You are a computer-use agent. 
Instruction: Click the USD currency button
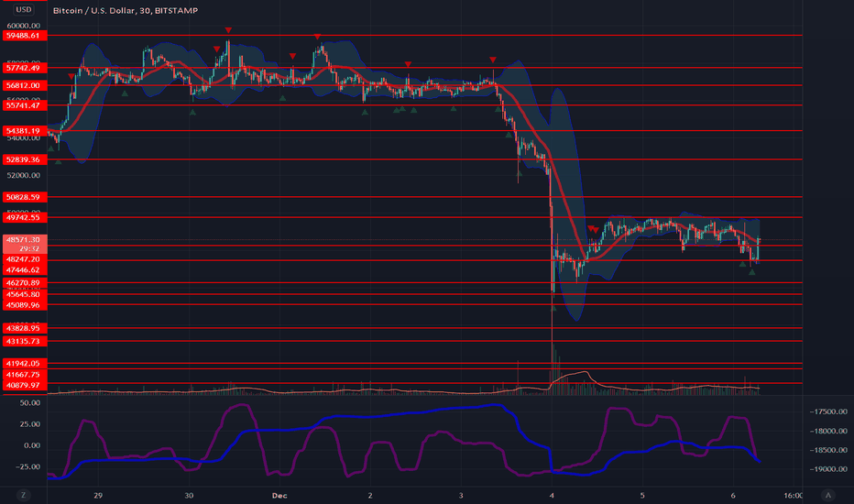[24, 9]
